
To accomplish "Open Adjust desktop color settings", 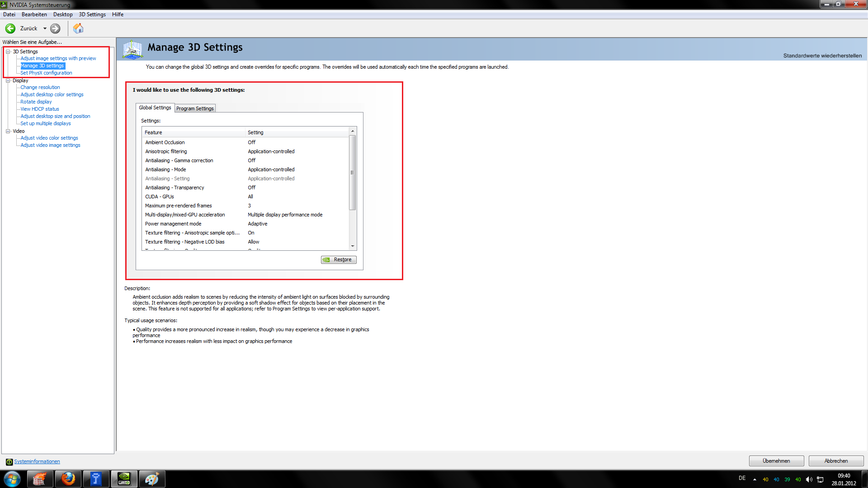I will pyautogui.click(x=52, y=94).
